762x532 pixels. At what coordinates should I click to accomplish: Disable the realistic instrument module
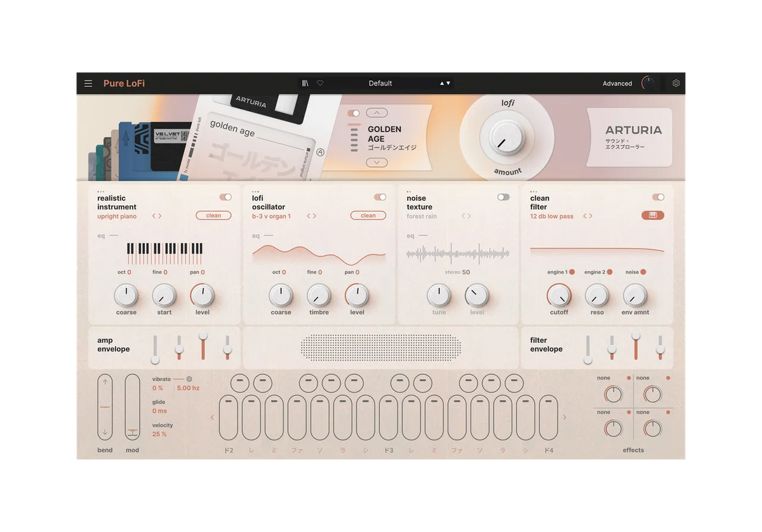tap(225, 197)
